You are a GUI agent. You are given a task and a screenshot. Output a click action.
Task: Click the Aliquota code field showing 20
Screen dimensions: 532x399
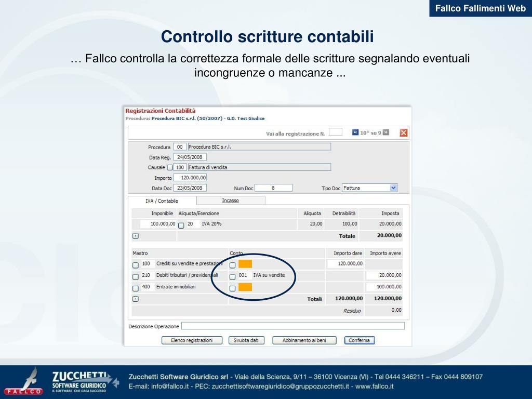pos(193,224)
